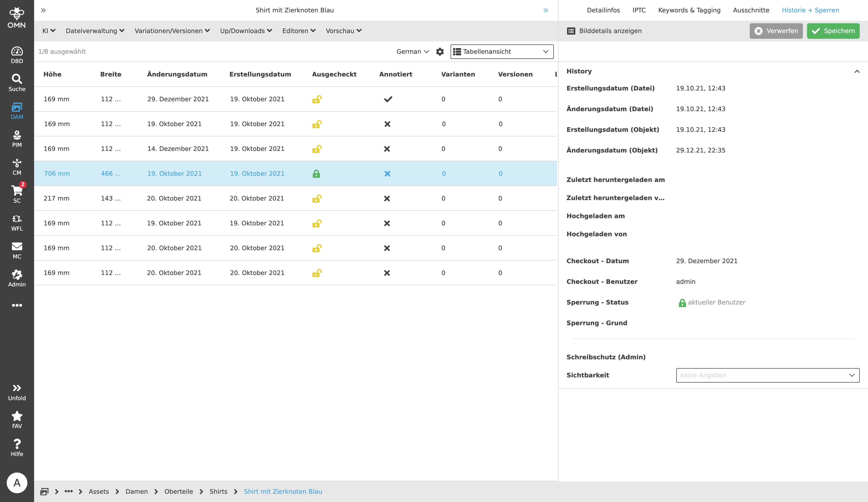
Task: Toggle annotated checkmark in first row
Action: pyautogui.click(x=388, y=99)
